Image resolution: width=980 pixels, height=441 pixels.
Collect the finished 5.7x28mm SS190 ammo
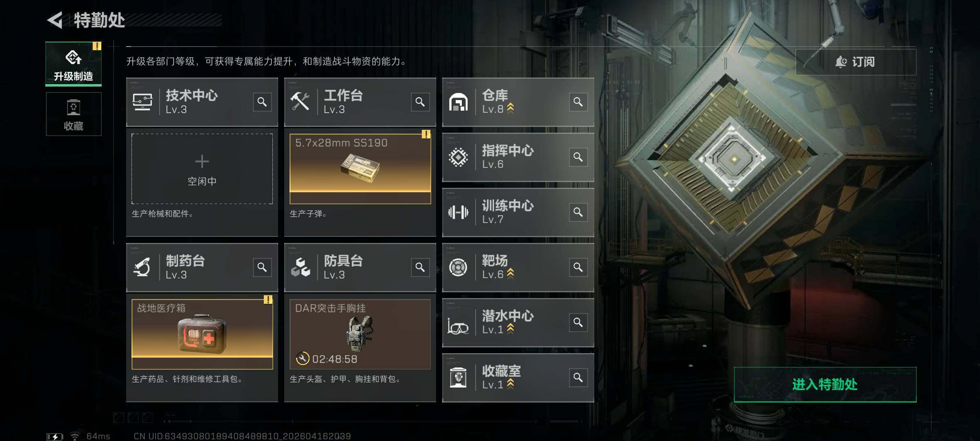point(360,169)
